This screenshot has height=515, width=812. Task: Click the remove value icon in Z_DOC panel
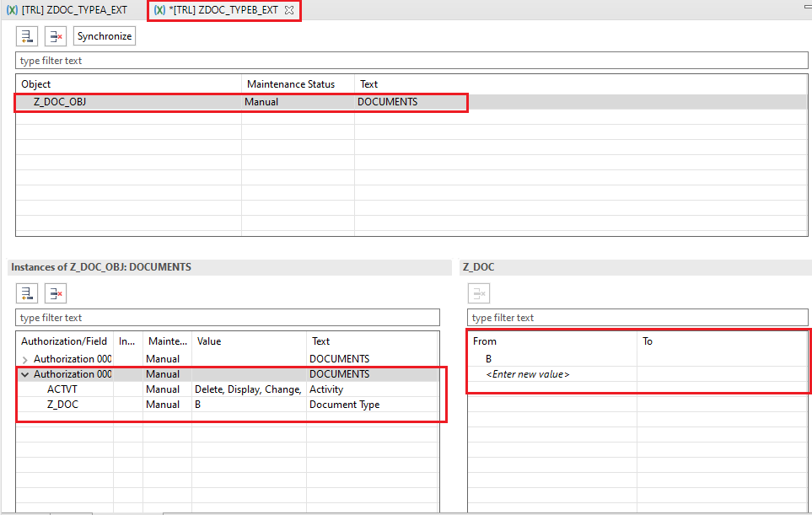pos(479,293)
